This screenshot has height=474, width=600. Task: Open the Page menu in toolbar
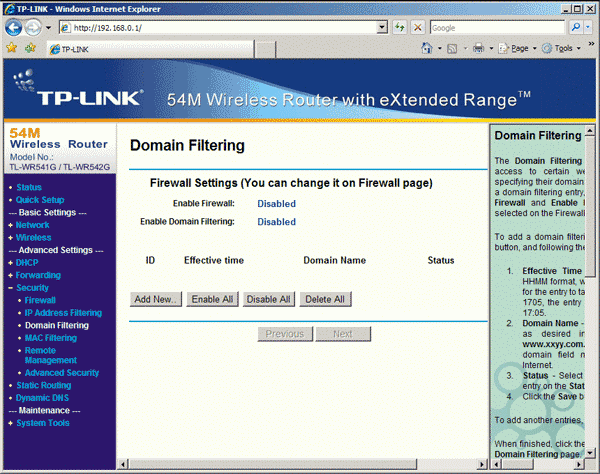point(517,49)
